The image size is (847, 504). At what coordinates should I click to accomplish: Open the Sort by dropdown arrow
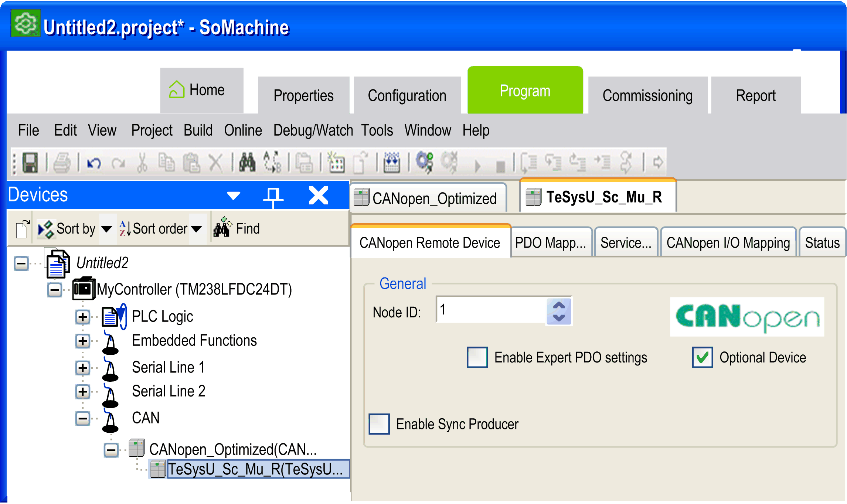(x=106, y=229)
